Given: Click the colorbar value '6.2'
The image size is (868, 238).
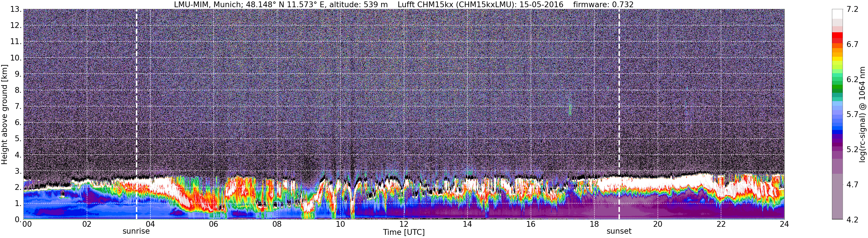Looking at the screenshot, I should click(x=852, y=79).
